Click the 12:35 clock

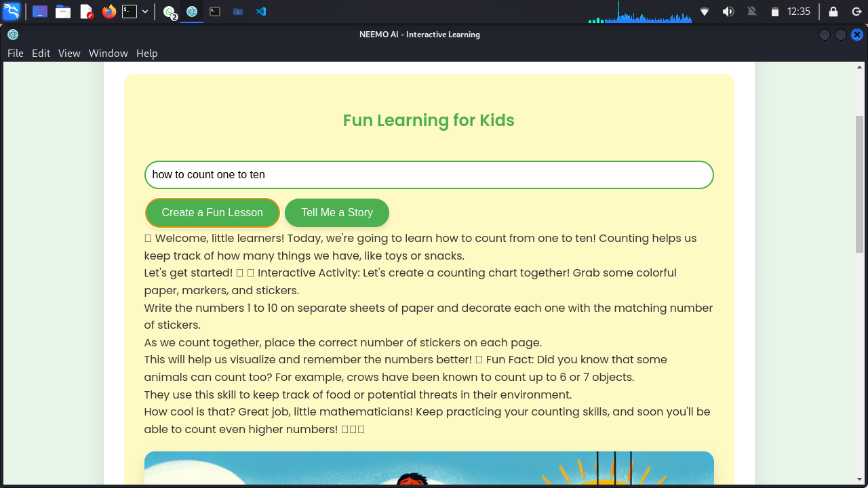coord(799,12)
